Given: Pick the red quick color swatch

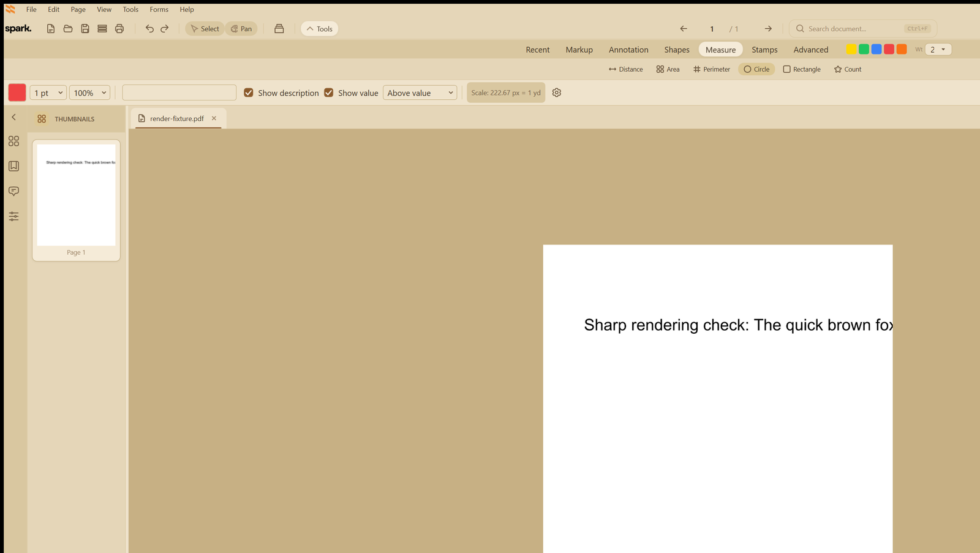Looking at the screenshot, I should [889, 49].
